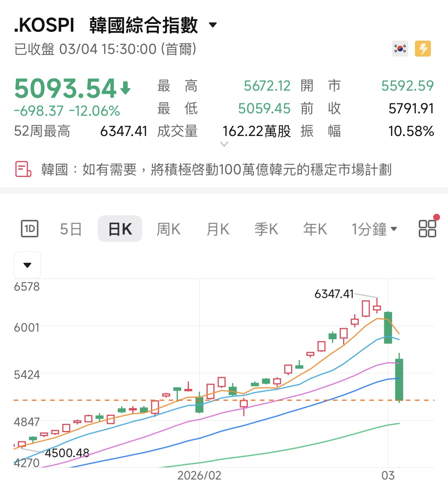The height and width of the screenshot is (491, 448).
Task: Open the .KOSPI index name dropdown
Action: 212,24
